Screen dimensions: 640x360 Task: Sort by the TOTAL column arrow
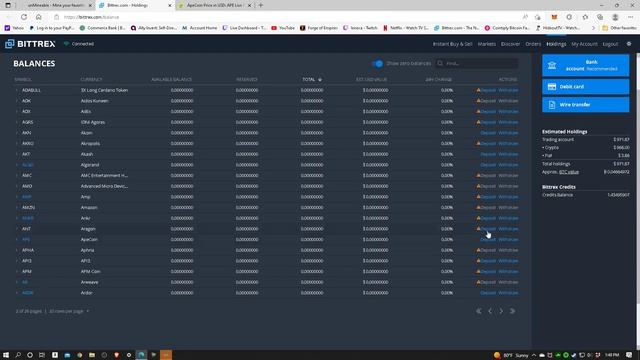(320, 80)
